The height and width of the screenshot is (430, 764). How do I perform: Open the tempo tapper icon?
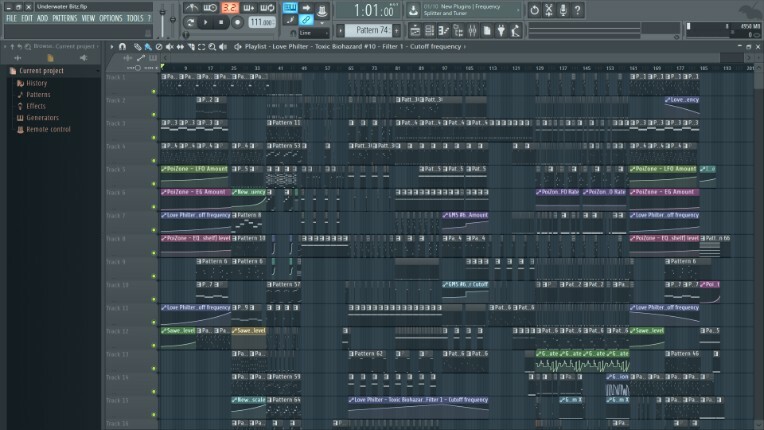(516, 31)
